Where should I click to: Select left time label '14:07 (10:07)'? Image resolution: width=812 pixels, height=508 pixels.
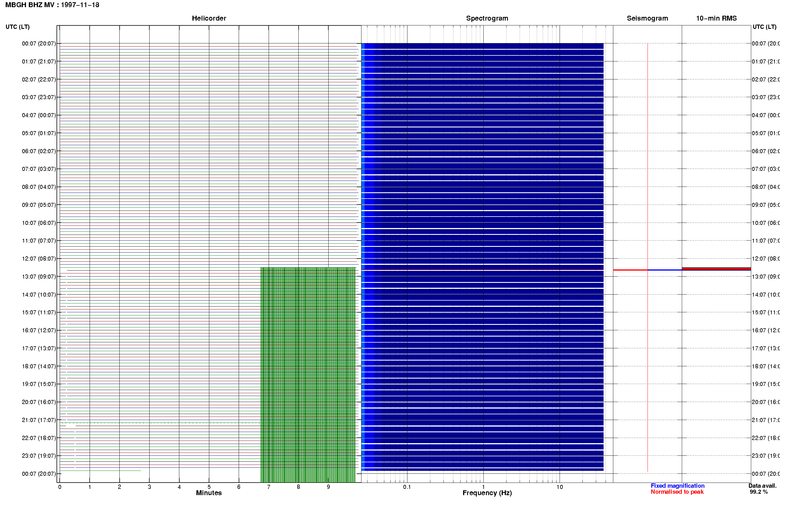pos(39,295)
